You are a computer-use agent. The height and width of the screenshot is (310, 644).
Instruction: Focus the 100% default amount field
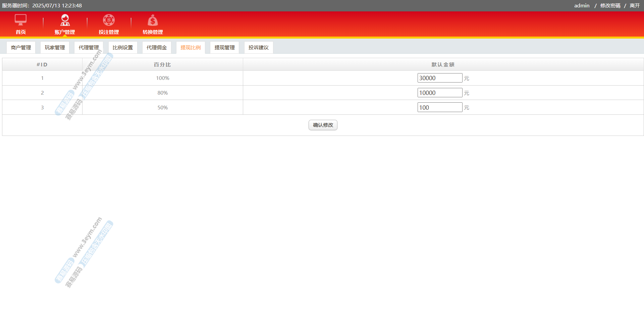439,78
